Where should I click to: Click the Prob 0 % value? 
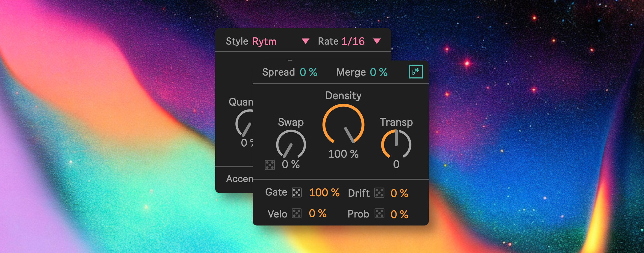pos(399,214)
